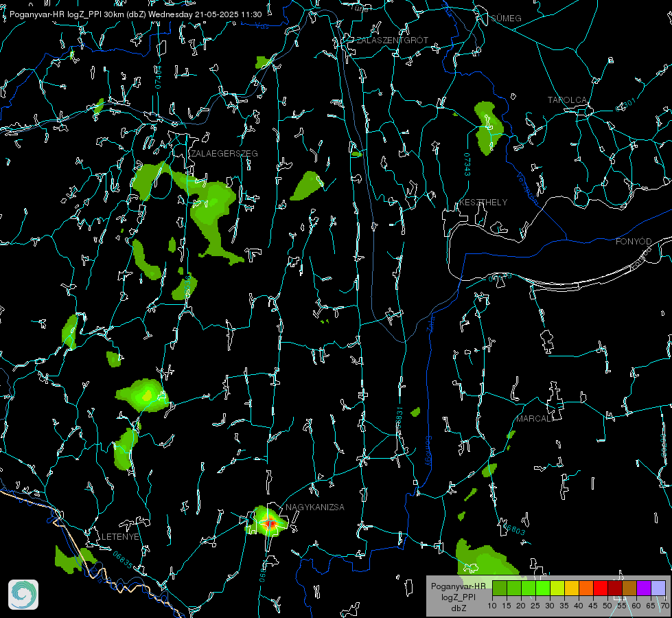Click the 'Zala' river label
The height and width of the screenshot is (618, 672).
430,323
